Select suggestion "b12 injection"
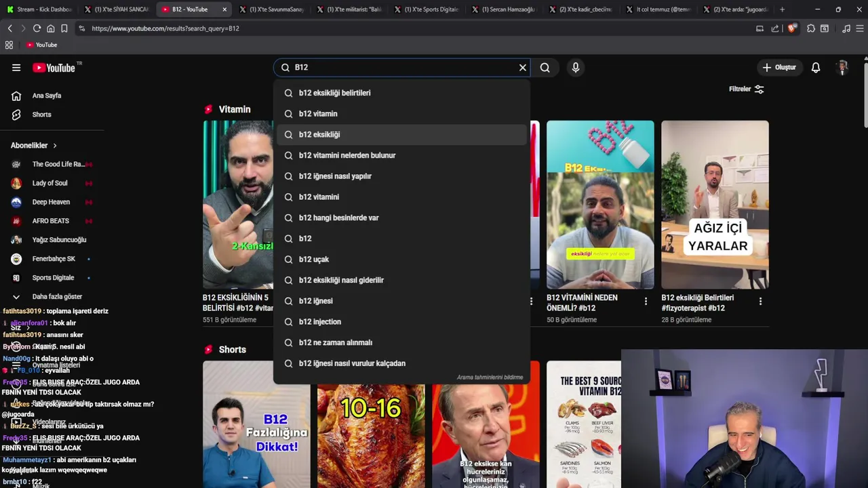Image resolution: width=868 pixels, height=488 pixels. [x=401, y=322]
